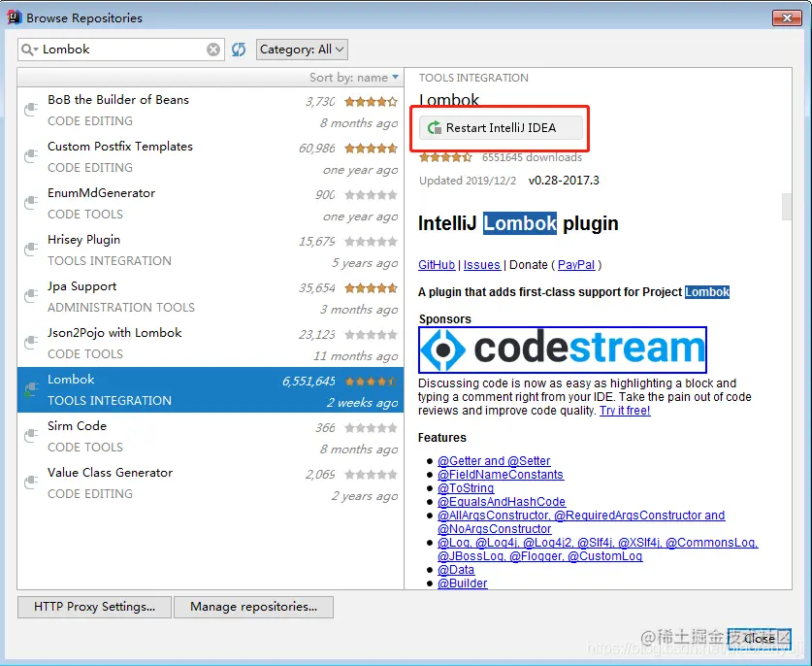Click BoB the Builder star rating
This screenshot has width=812, height=666.
[372, 102]
